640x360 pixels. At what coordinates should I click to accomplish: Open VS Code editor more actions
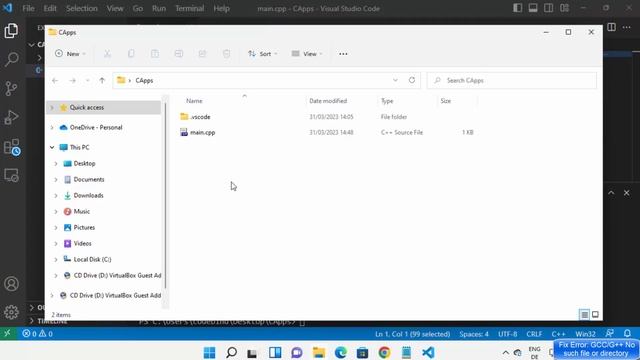[x=627, y=27]
